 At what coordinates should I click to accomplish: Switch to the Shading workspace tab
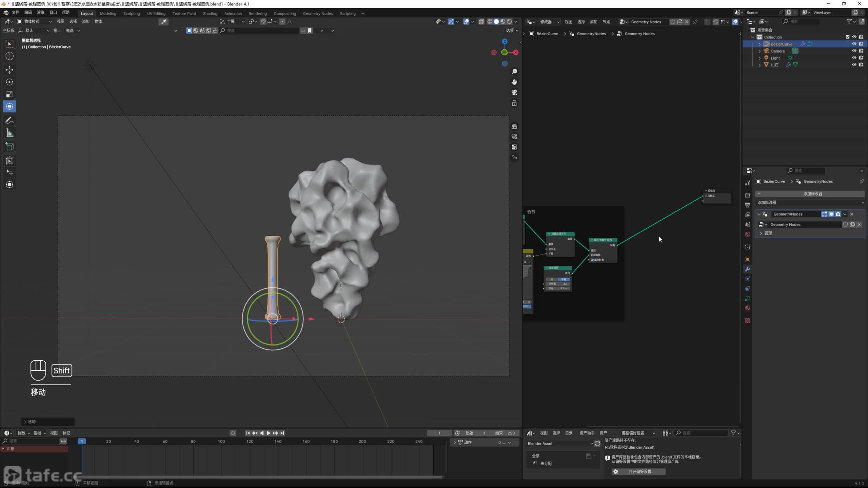pos(210,14)
